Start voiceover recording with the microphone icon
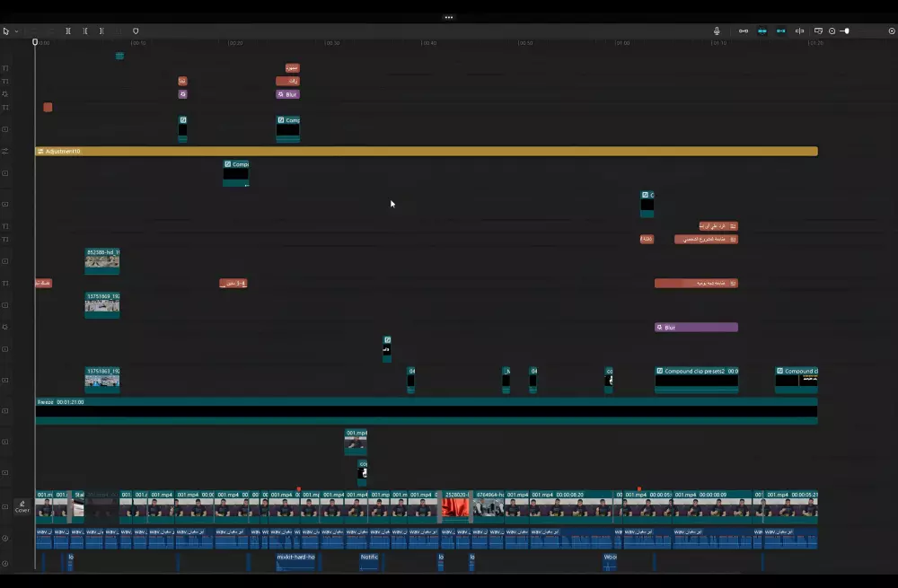 pyautogui.click(x=717, y=31)
